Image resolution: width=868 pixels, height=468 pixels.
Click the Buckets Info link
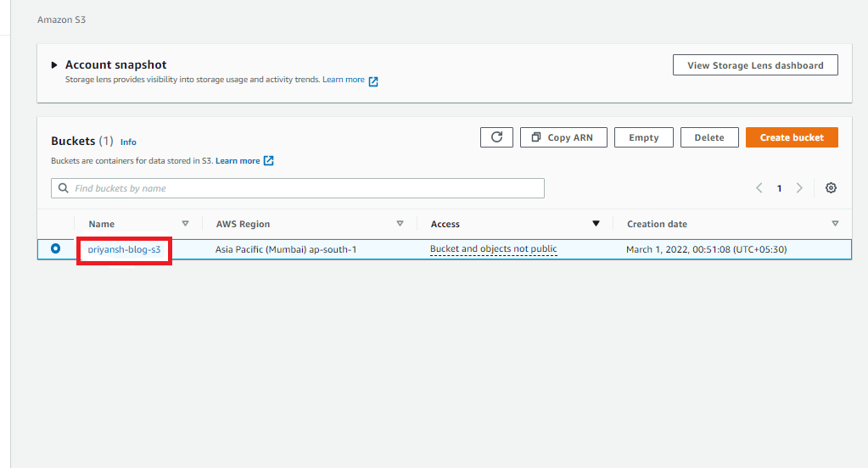(x=128, y=142)
